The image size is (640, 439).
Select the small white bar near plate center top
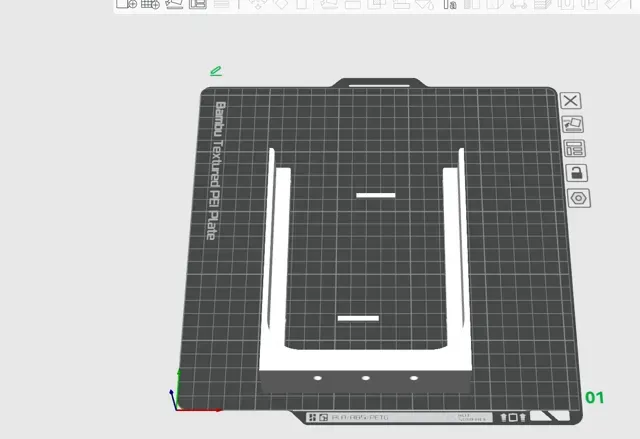(x=376, y=195)
